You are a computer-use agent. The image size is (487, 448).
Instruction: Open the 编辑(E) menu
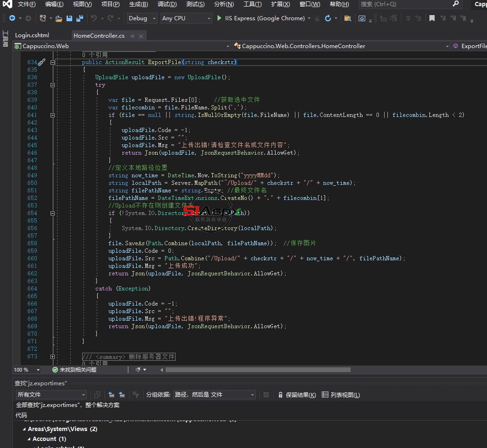coord(54,4)
